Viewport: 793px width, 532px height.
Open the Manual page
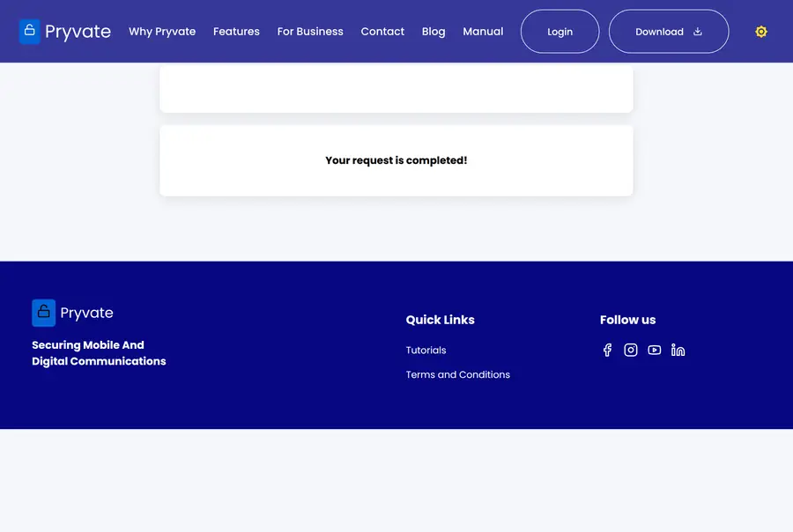click(483, 32)
